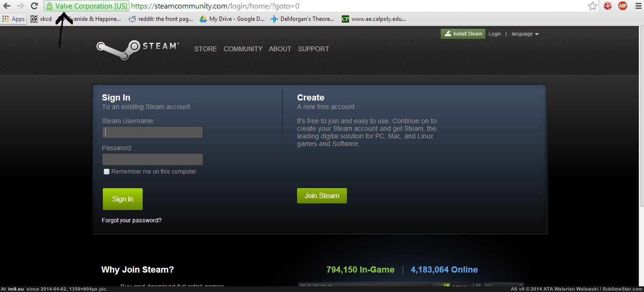Click the green Sign In button

123,199
